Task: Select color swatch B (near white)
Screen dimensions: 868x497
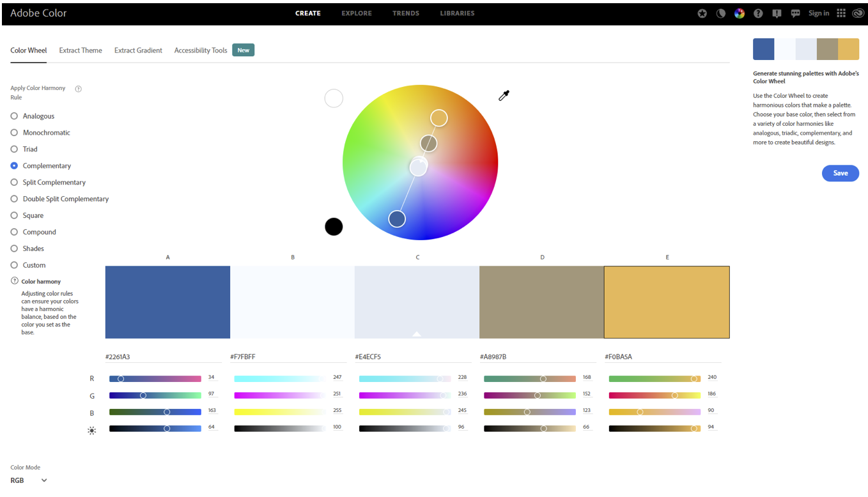Action: click(x=292, y=302)
